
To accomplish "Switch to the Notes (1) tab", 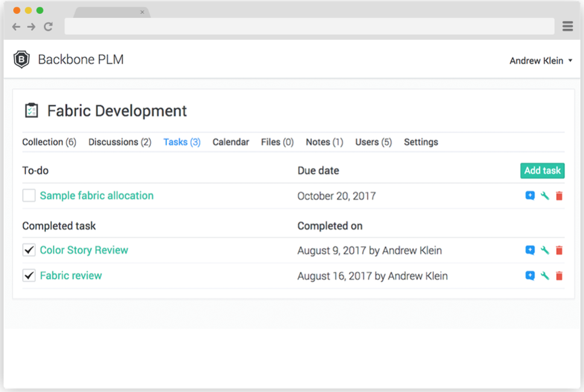I will click(325, 142).
